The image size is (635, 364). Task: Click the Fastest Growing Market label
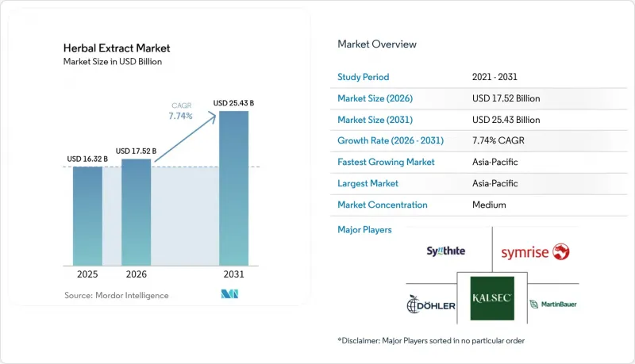click(386, 162)
